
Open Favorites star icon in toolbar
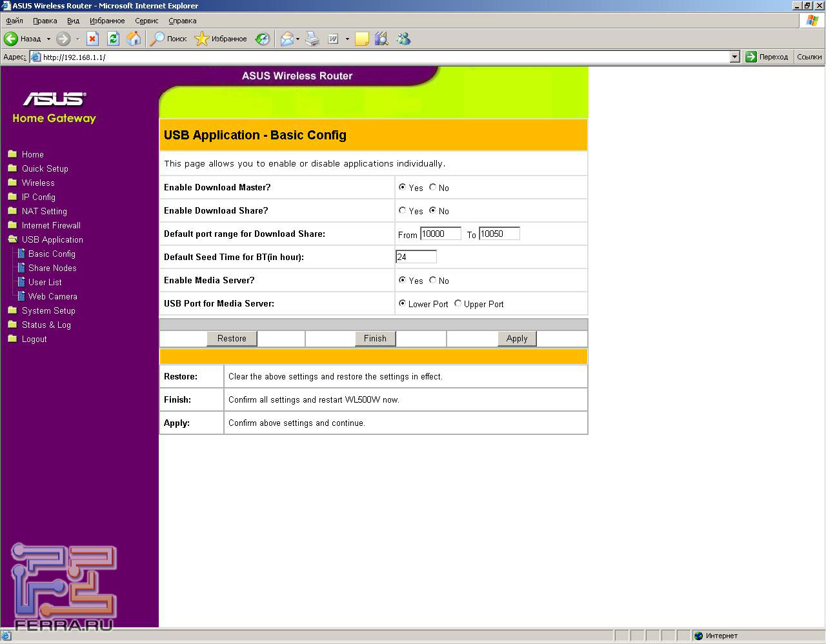coord(202,39)
